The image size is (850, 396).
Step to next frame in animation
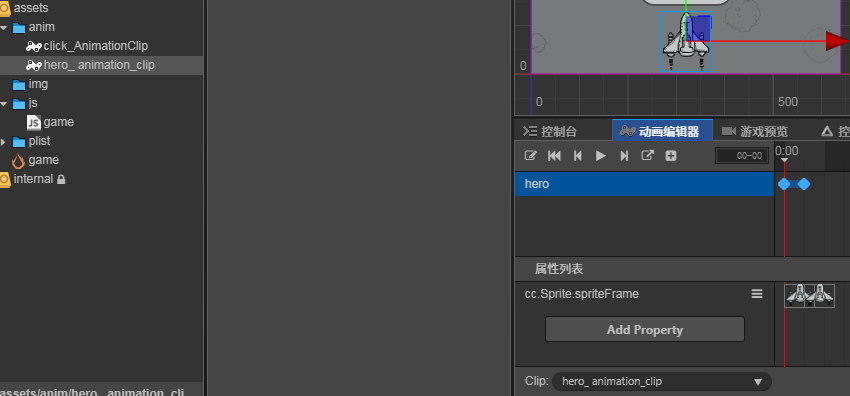[624, 155]
